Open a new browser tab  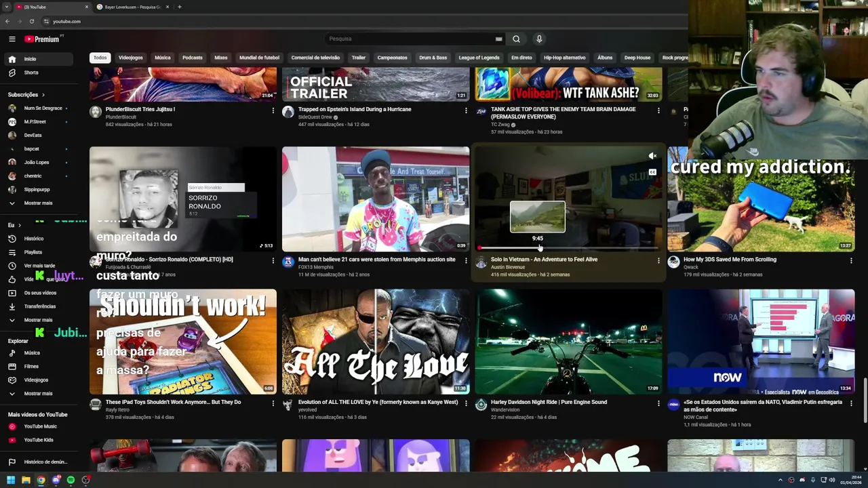click(180, 7)
